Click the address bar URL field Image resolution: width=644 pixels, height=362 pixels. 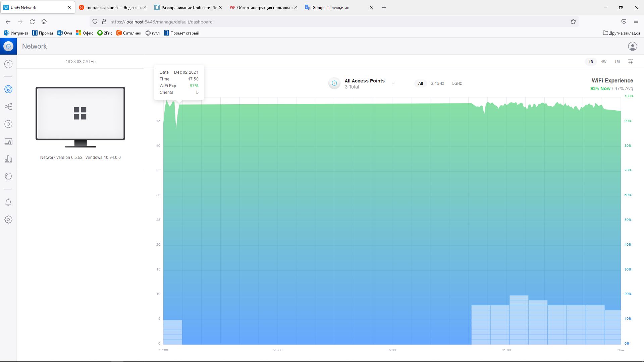[334, 22]
